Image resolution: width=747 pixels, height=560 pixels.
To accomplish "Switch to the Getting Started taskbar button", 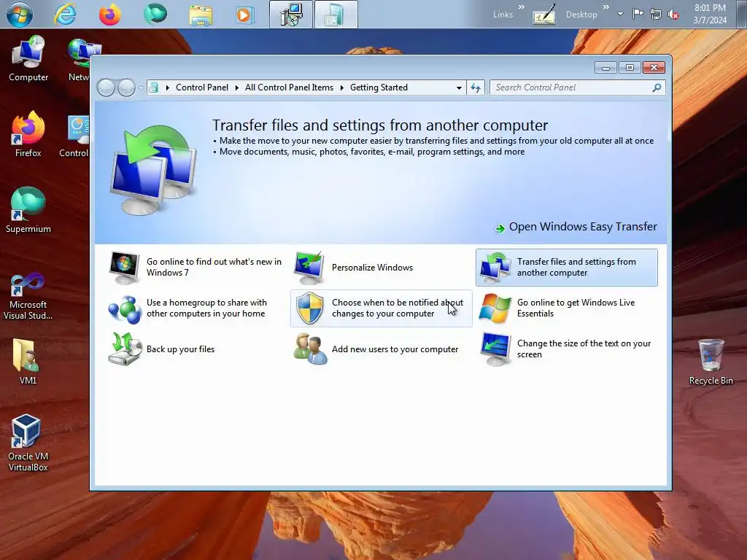I will click(x=336, y=15).
